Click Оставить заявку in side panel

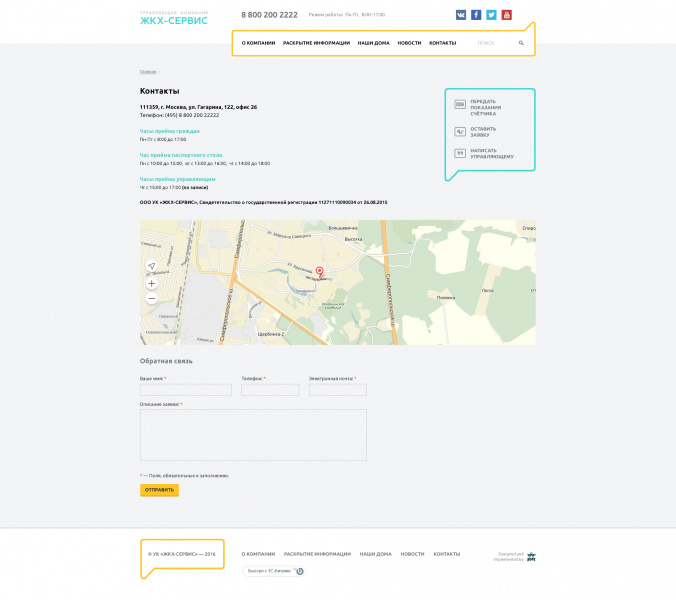tap(483, 131)
